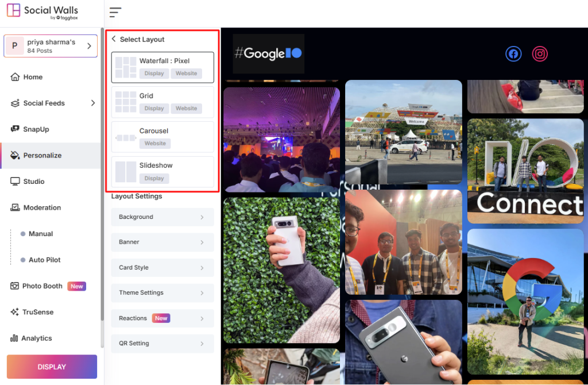Expand the Background layout setting

[163, 217]
